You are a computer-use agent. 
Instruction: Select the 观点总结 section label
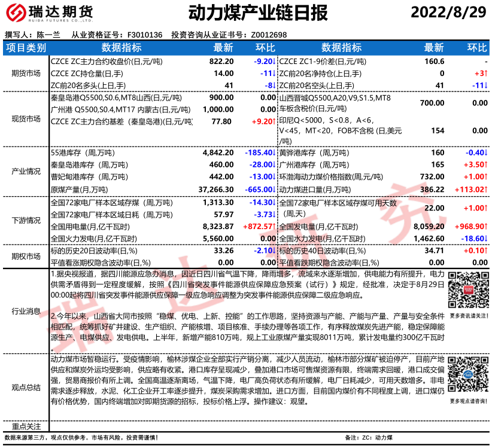[x=26, y=388]
